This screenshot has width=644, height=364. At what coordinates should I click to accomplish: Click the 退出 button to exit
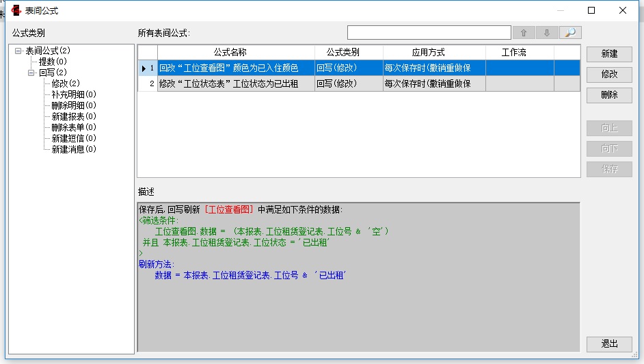click(x=609, y=343)
